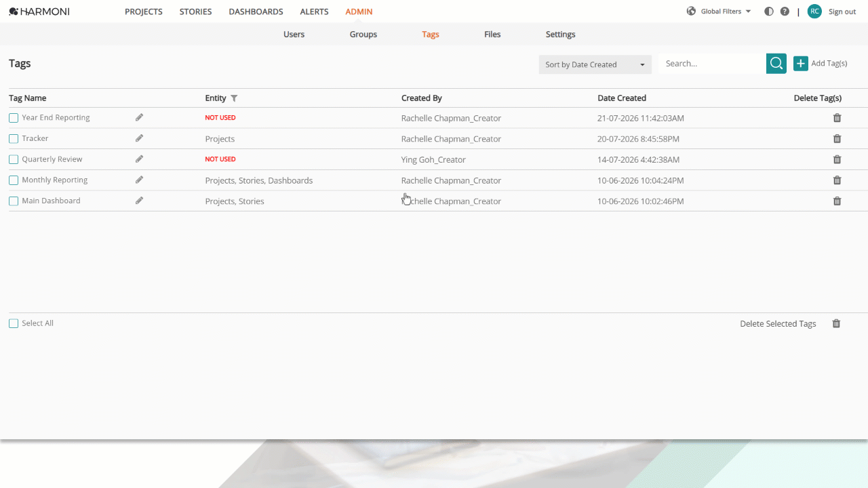Click the Created By column header
Image resolution: width=868 pixels, height=488 pixels.
pyautogui.click(x=422, y=98)
